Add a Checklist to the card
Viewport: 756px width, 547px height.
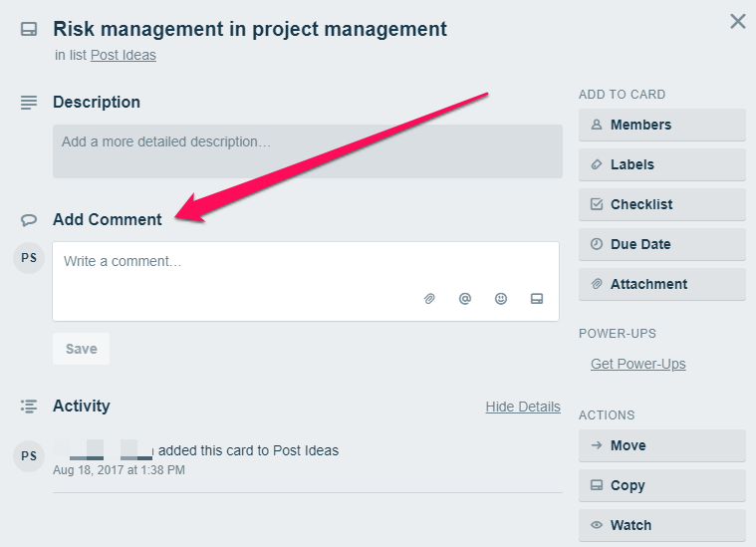(661, 204)
